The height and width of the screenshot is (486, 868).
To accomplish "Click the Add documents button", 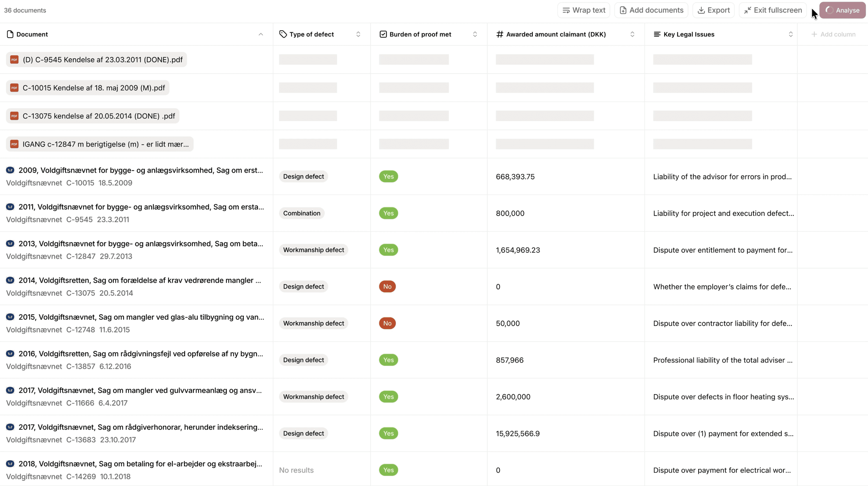I will (651, 10).
